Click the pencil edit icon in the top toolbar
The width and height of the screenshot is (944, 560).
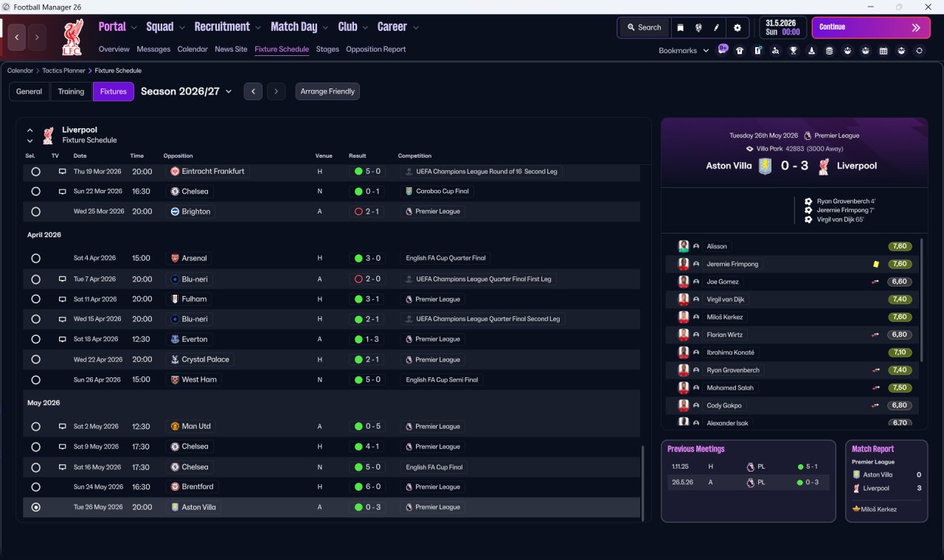(x=716, y=27)
